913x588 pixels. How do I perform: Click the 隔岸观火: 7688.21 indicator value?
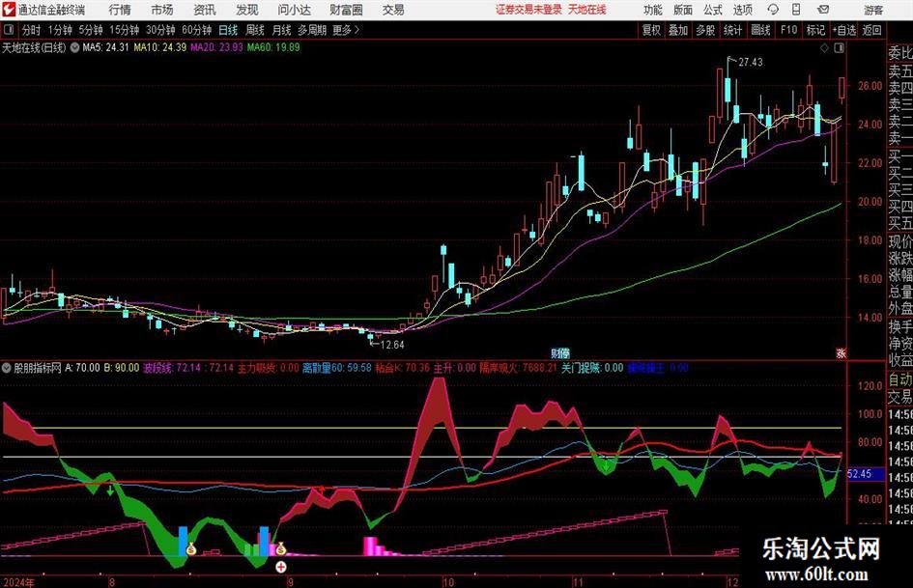(x=518, y=368)
